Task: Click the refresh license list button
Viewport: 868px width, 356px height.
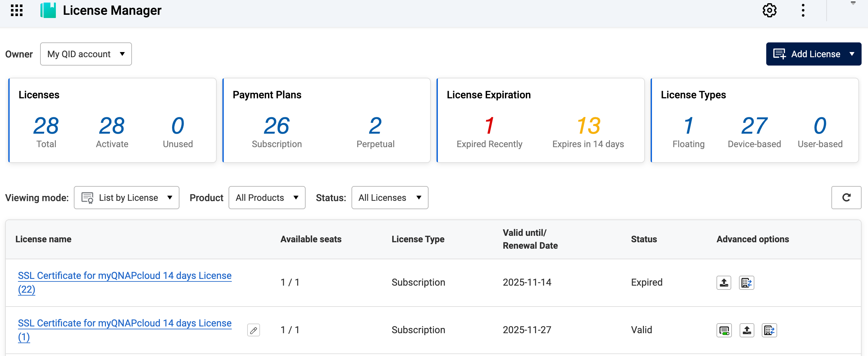Action: (x=846, y=198)
